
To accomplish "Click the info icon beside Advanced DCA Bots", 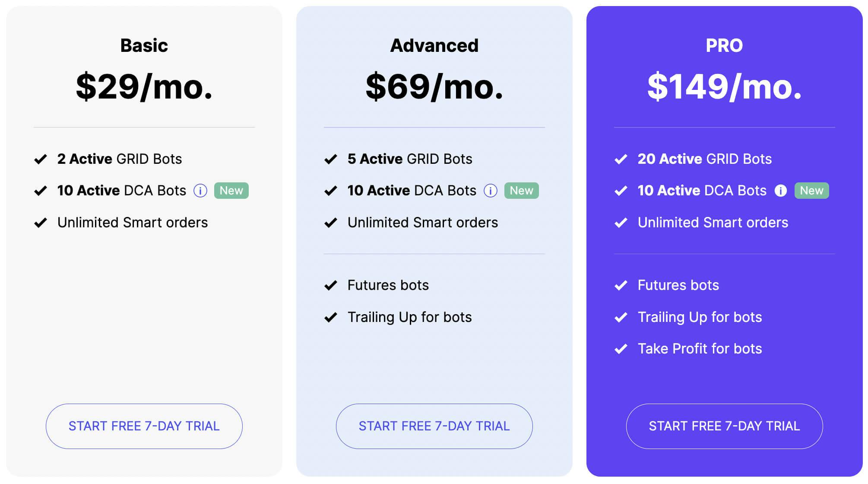I will click(x=491, y=191).
